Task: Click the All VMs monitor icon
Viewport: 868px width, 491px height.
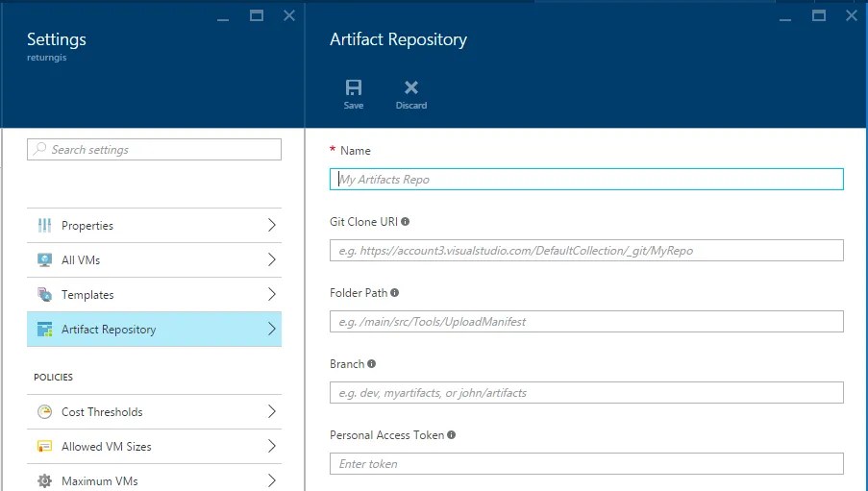Action: point(44,259)
